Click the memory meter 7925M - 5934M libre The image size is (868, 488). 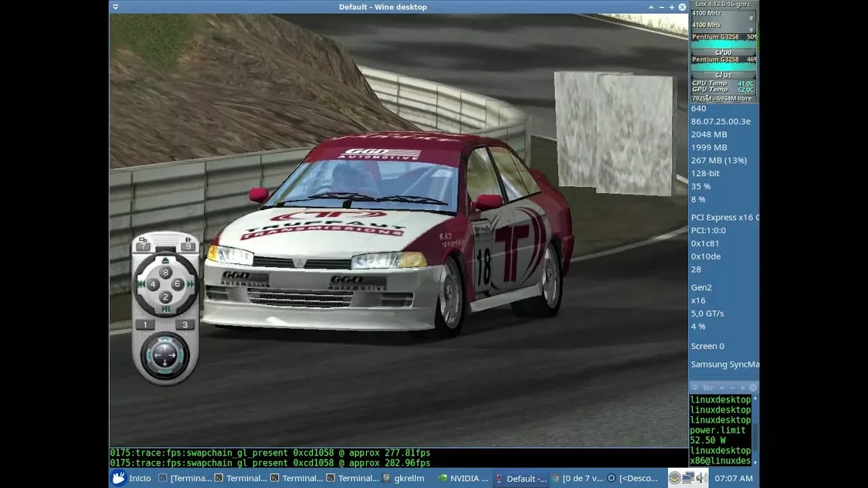(722, 98)
